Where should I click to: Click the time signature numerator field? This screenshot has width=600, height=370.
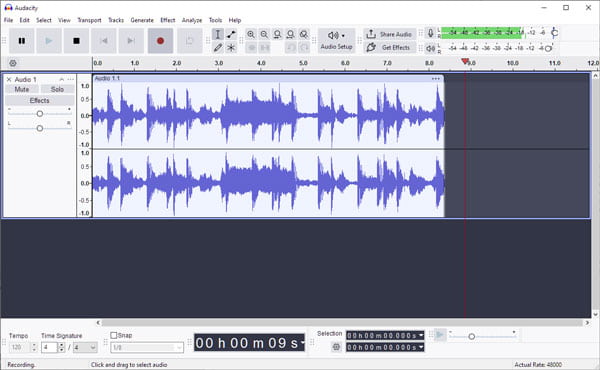pos(49,347)
